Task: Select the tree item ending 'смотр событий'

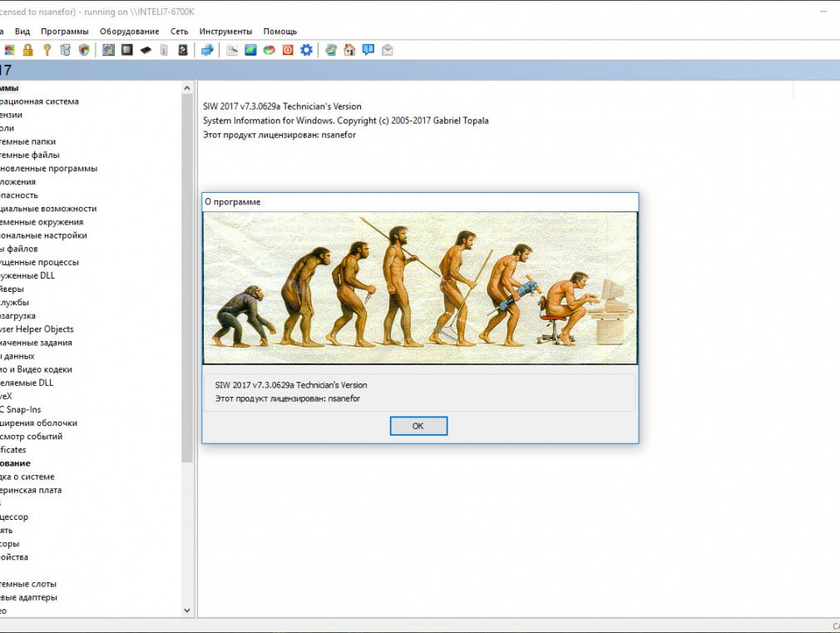Action: point(31,437)
